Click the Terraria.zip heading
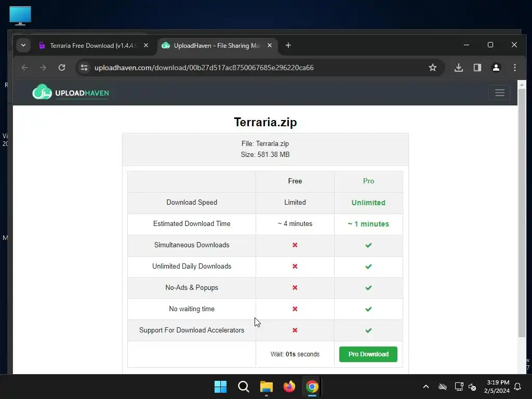 point(265,122)
